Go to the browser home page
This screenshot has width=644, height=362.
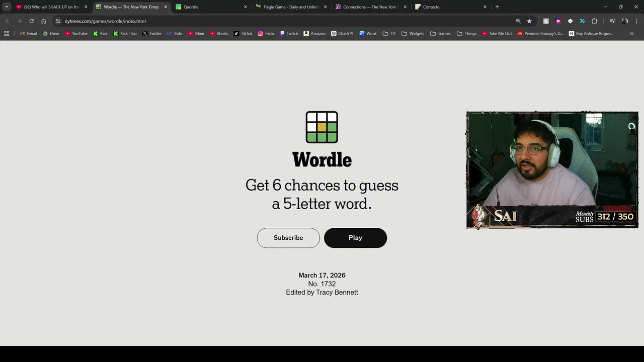click(x=43, y=21)
